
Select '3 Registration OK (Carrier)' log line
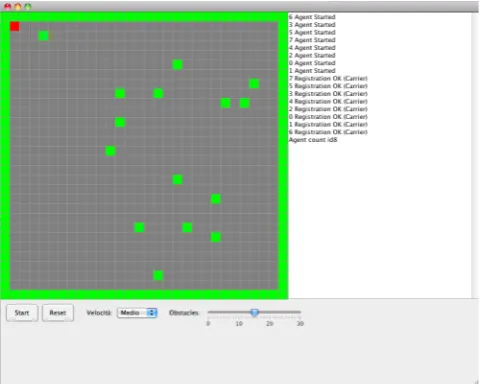[x=328, y=94]
